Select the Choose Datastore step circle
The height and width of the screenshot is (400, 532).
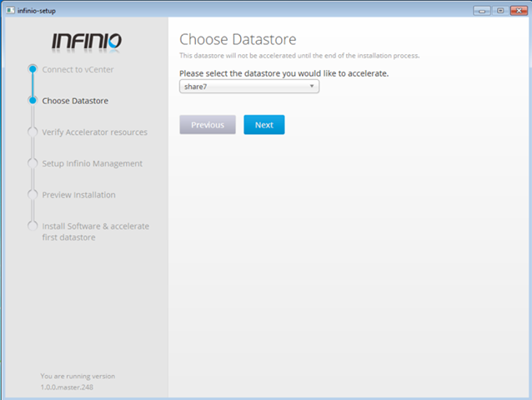[33, 101]
